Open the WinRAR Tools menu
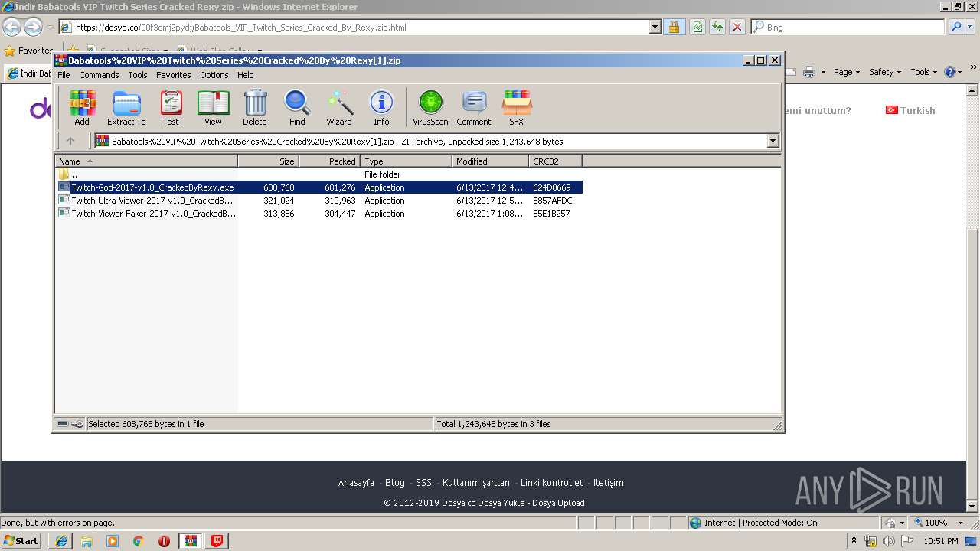The height and width of the screenshot is (551, 980). tap(138, 75)
